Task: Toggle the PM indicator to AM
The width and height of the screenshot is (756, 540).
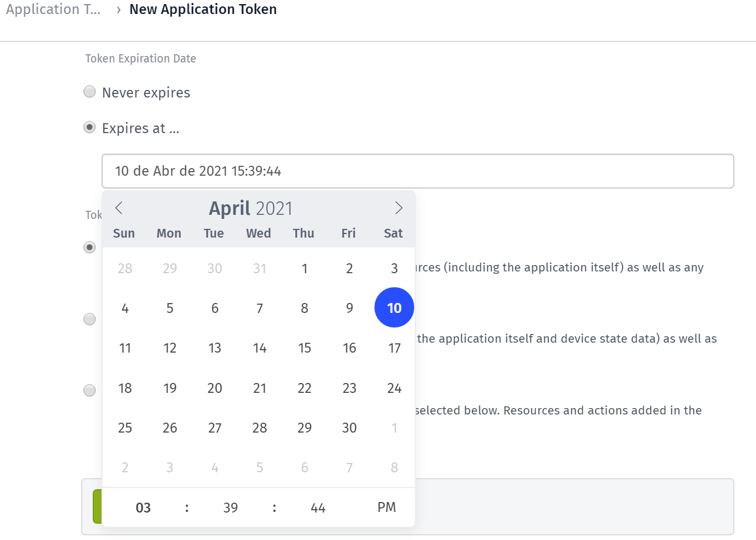Action: point(387,507)
